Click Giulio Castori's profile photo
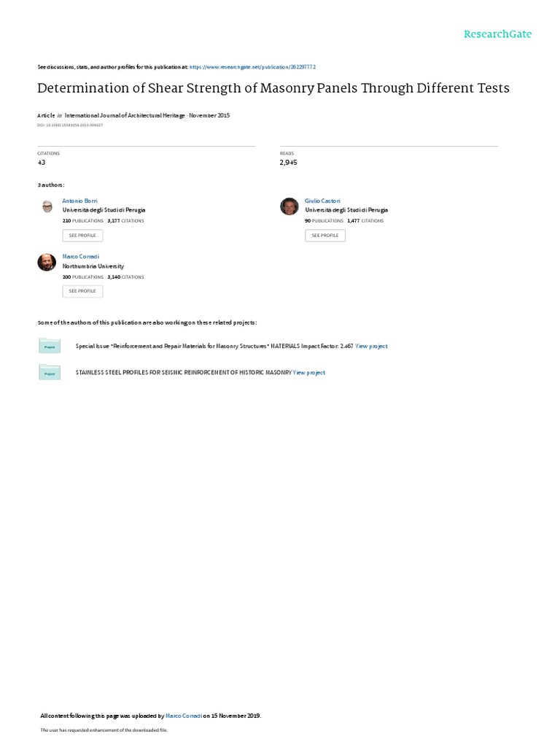 tap(289, 206)
